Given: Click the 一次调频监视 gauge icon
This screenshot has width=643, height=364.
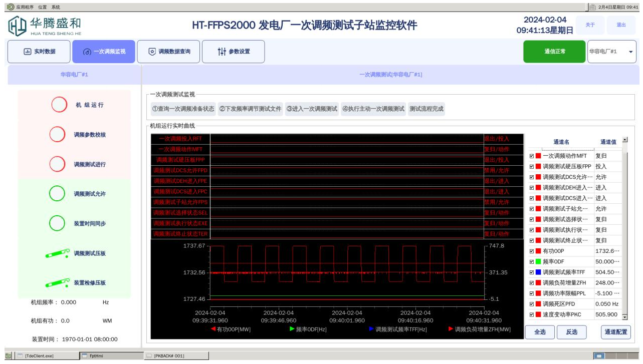Looking at the screenshot, I should pos(87,52).
